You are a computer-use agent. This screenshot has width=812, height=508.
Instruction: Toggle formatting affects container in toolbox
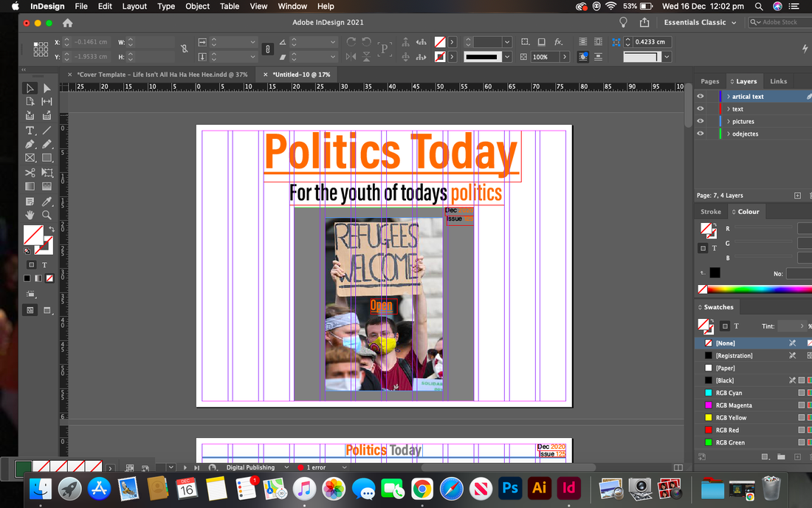click(31, 264)
